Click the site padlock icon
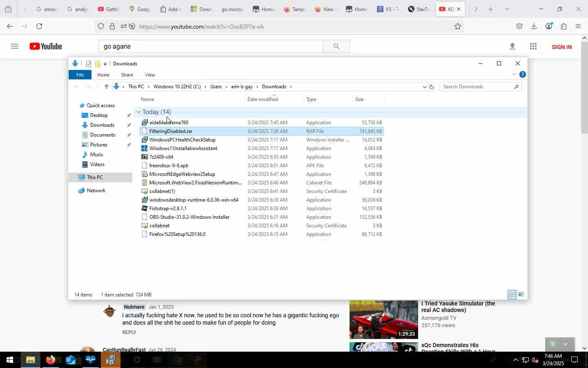 point(112,26)
